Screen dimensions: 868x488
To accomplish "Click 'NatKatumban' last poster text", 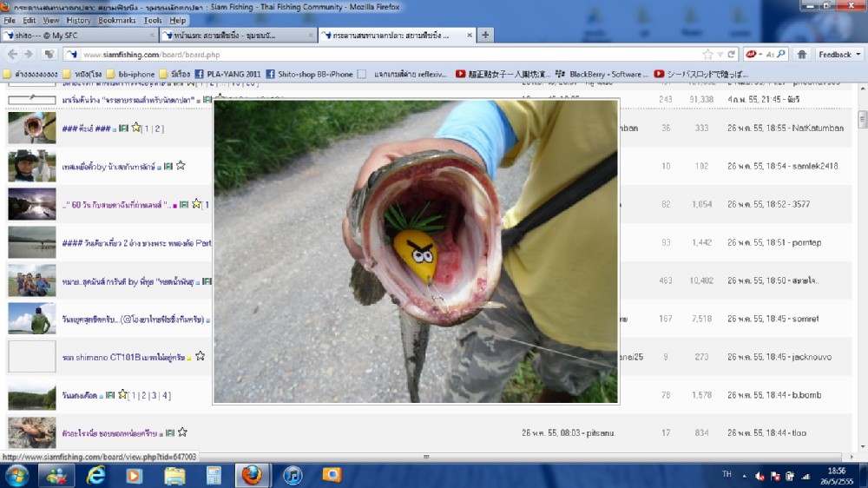I will 818,128.
